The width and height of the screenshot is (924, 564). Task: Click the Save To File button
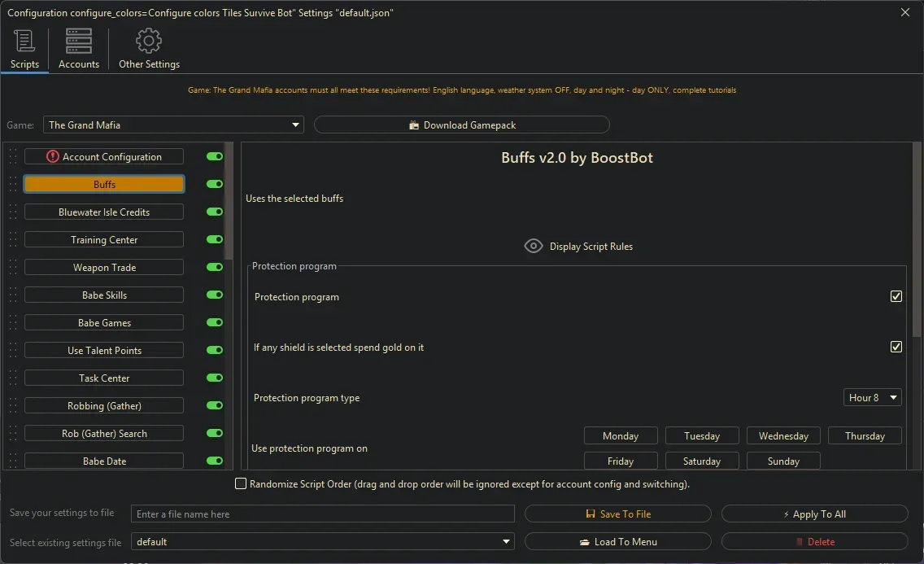[x=617, y=514]
